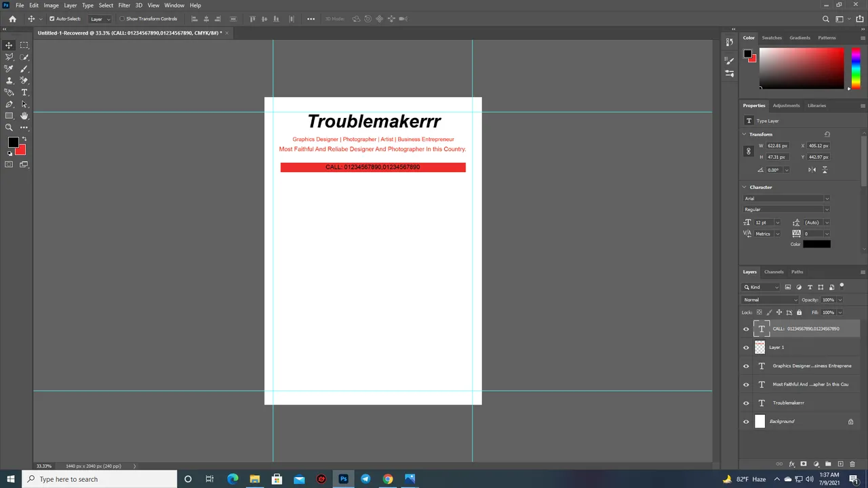Toggle lock all layer attributes

799,312
